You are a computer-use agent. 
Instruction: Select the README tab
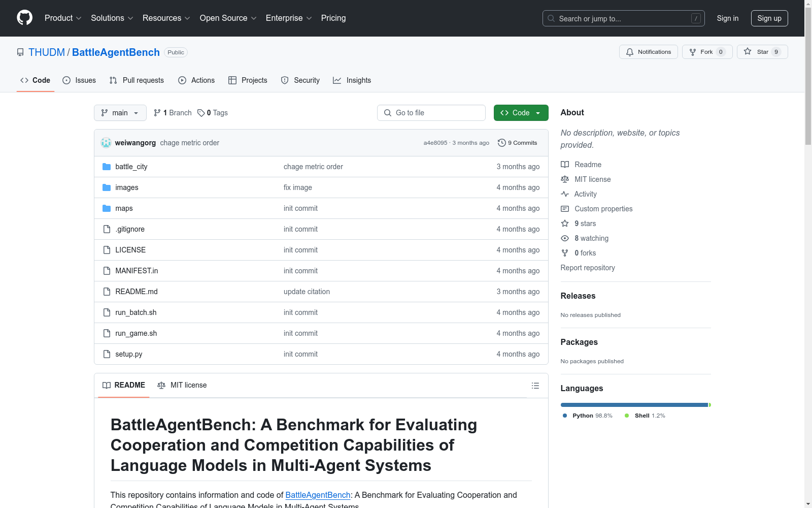124,385
